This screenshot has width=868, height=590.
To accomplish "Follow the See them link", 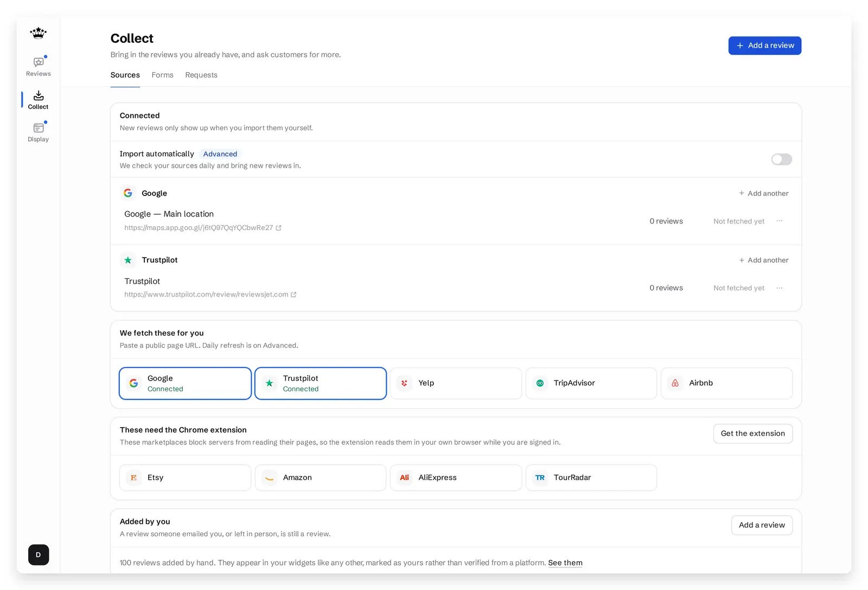I will click(565, 563).
